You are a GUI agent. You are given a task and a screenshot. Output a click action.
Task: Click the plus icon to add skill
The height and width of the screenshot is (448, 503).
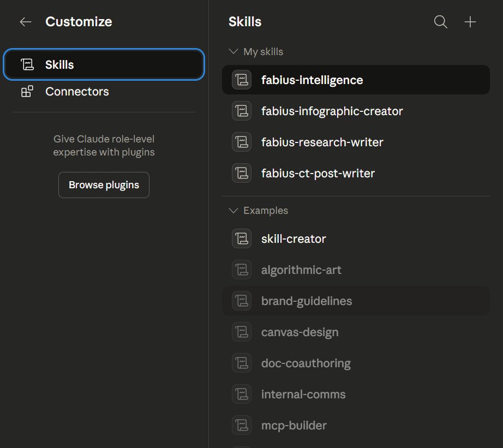(x=470, y=22)
